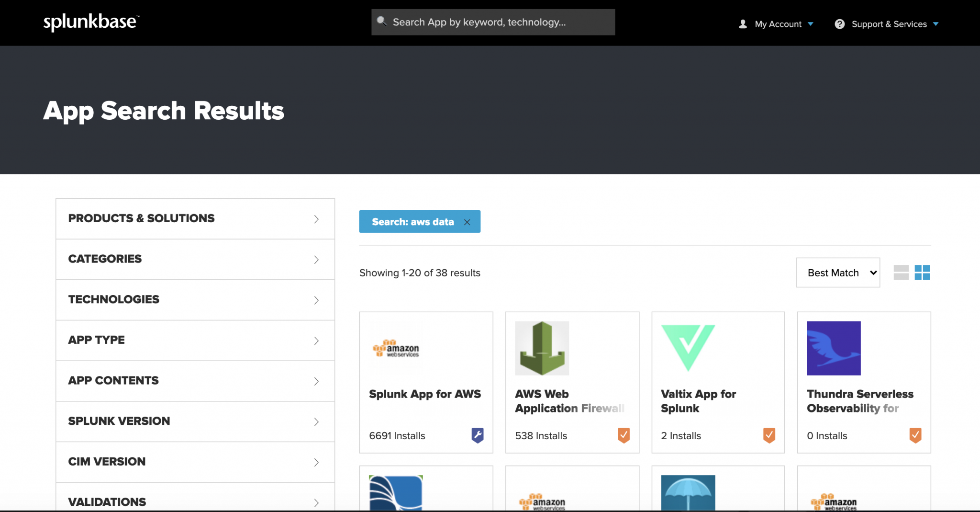Click the Support & Services help icon

(x=839, y=23)
